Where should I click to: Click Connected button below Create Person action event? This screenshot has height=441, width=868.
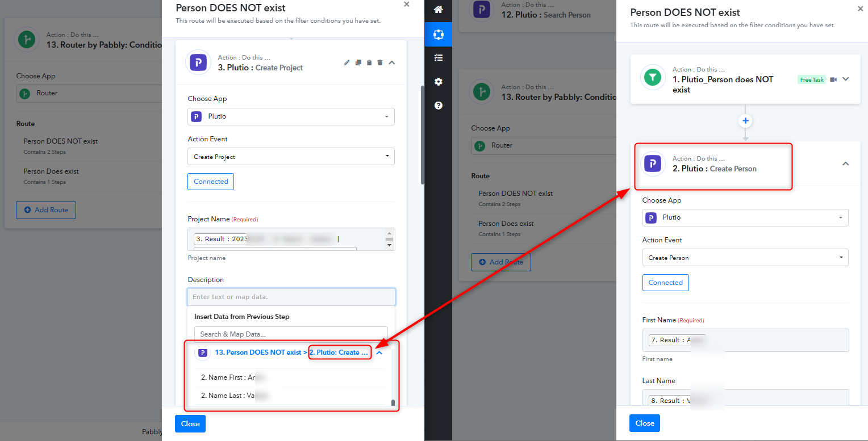click(x=665, y=283)
